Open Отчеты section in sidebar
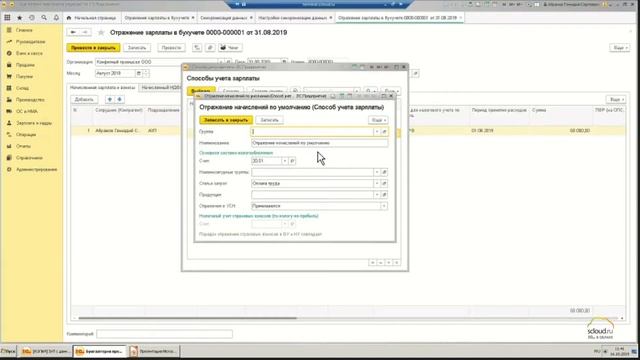This screenshot has width=640, height=360. coord(23,146)
